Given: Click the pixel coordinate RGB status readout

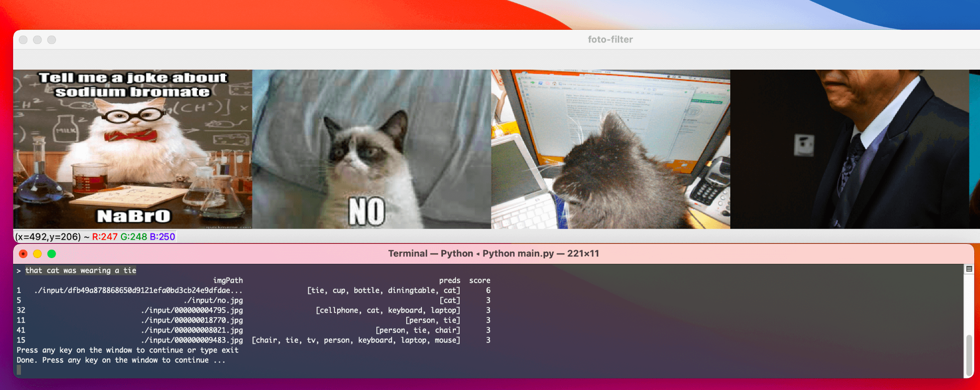Looking at the screenshot, I should (x=95, y=237).
